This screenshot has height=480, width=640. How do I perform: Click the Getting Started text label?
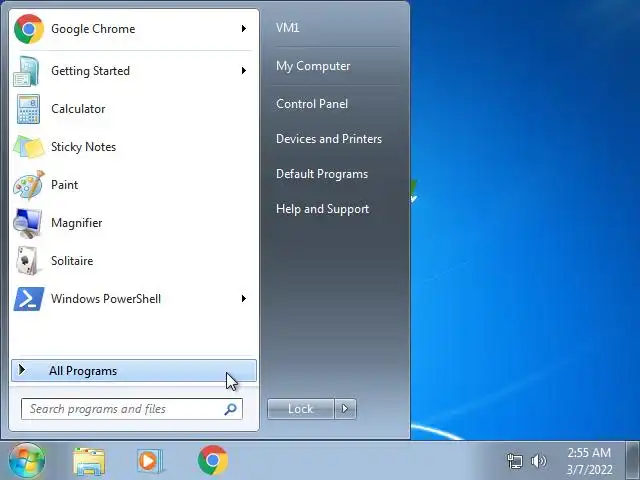[x=91, y=71]
